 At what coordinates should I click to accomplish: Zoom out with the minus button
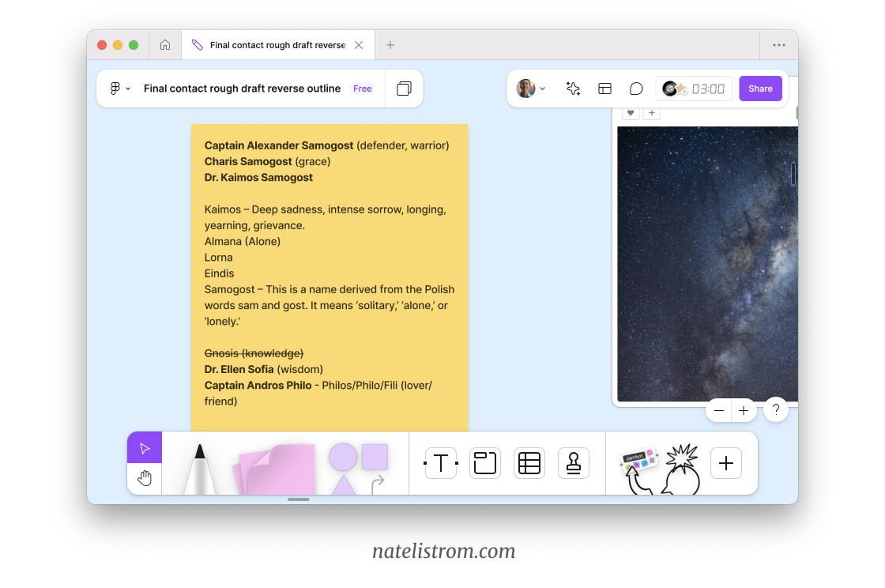pos(718,411)
